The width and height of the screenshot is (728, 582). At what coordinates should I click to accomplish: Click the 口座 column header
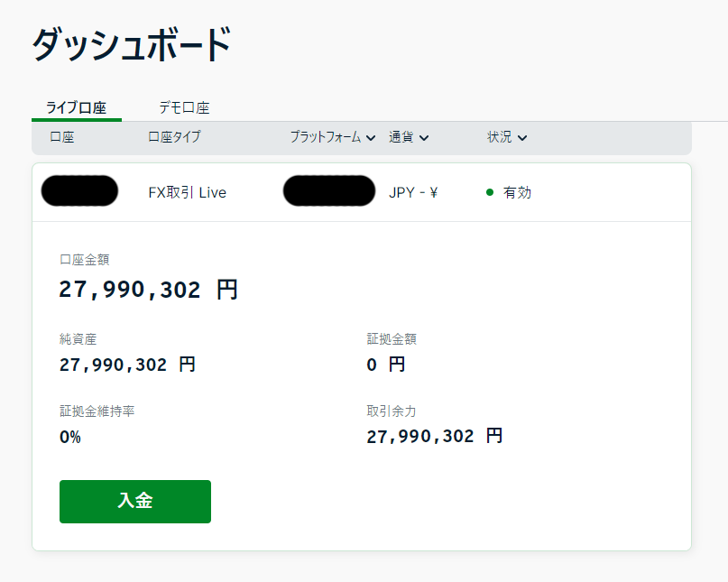[62, 137]
